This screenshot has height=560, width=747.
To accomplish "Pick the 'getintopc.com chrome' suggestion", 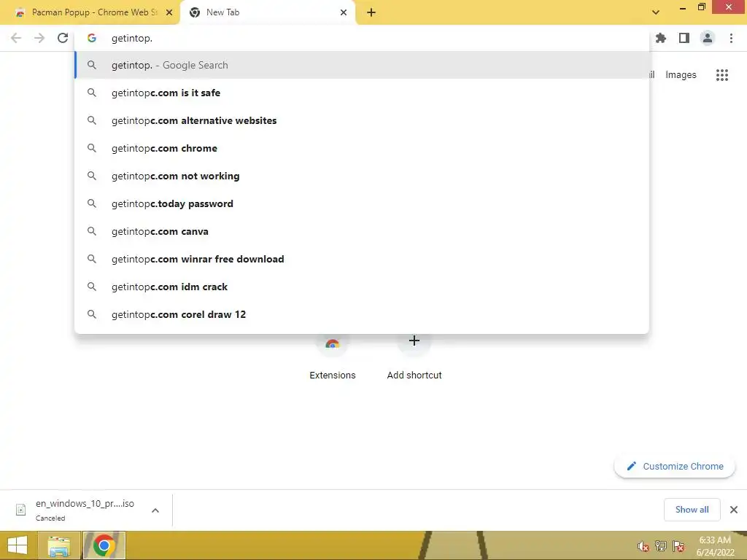I will click(362, 148).
